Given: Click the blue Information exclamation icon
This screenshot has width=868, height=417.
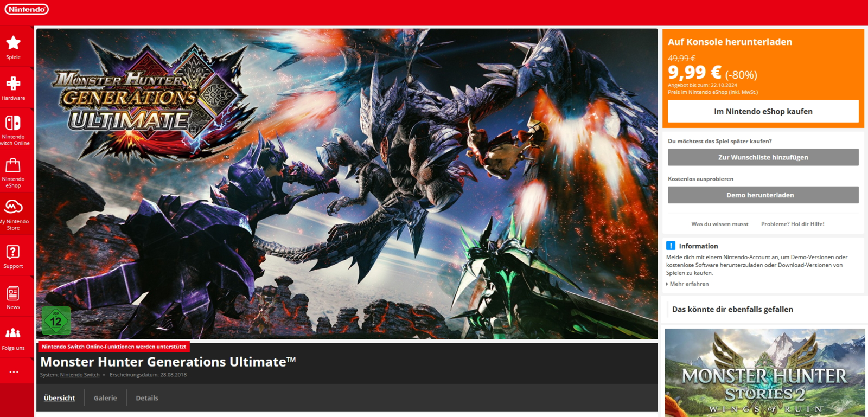Looking at the screenshot, I should (671, 246).
